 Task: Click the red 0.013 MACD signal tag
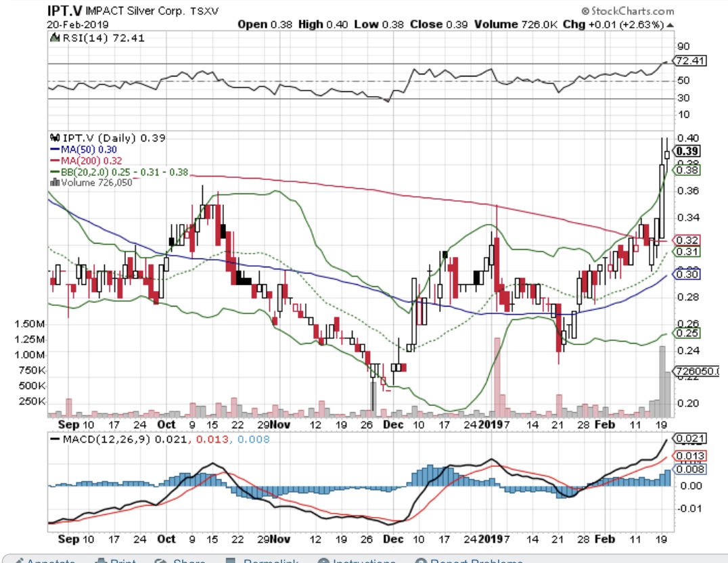(691, 455)
